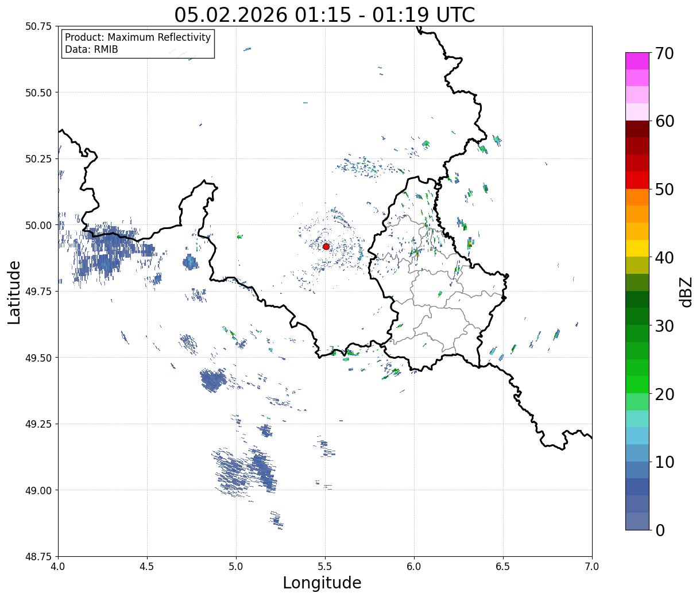The width and height of the screenshot is (700, 597).
Task: Click the latitude tick label 50.50
Action: point(38,92)
